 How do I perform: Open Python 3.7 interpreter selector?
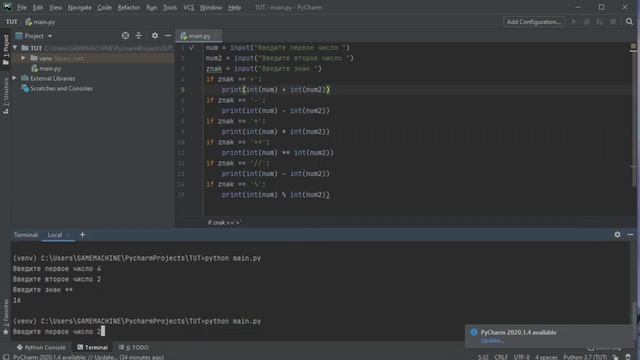click(585, 357)
